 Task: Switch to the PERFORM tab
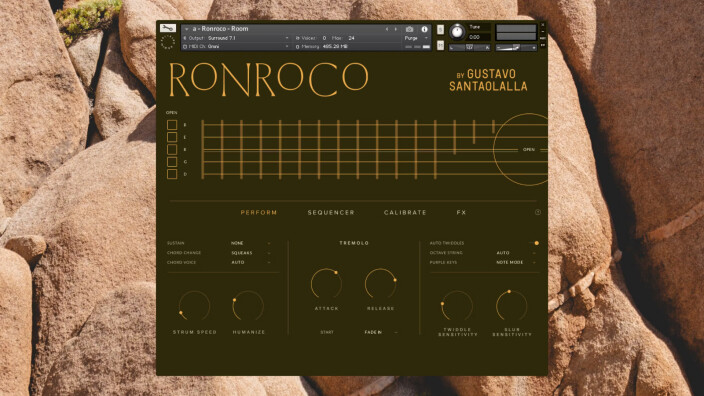click(x=259, y=212)
